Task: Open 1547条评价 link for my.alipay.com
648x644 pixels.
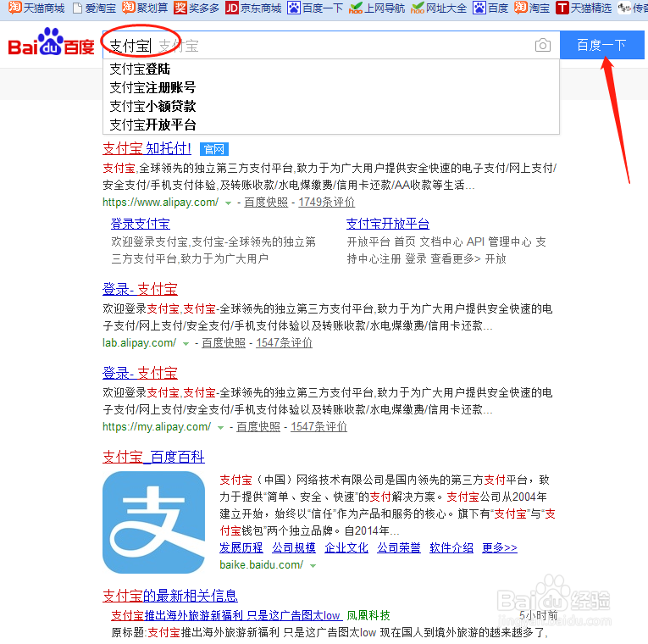Action: point(319,426)
